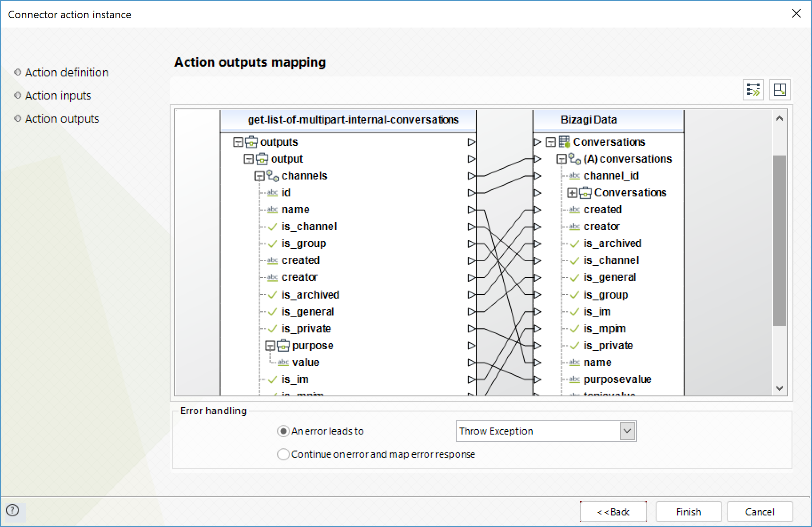Collapse the top Conversations node in Bizagi Data
The height and width of the screenshot is (527, 812).
[x=551, y=142]
